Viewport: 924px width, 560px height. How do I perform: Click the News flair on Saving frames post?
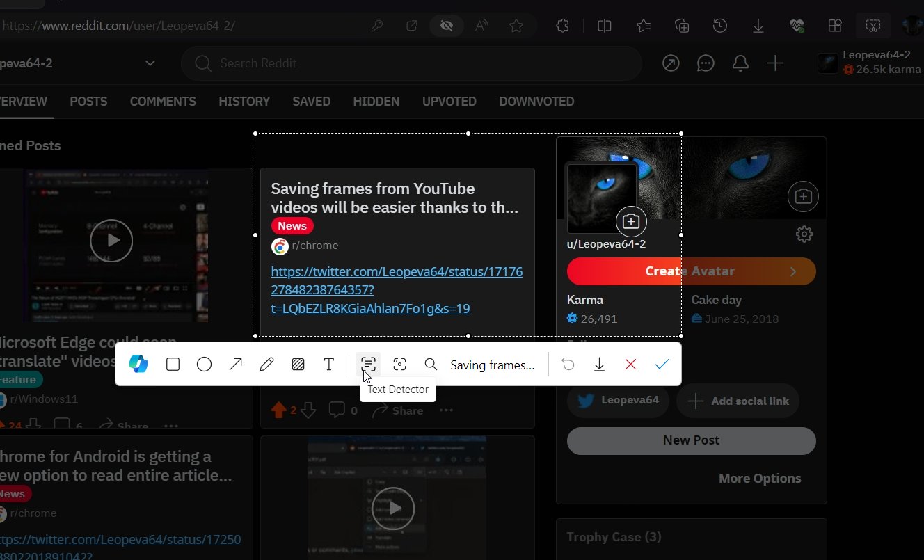pyautogui.click(x=292, y=225)
